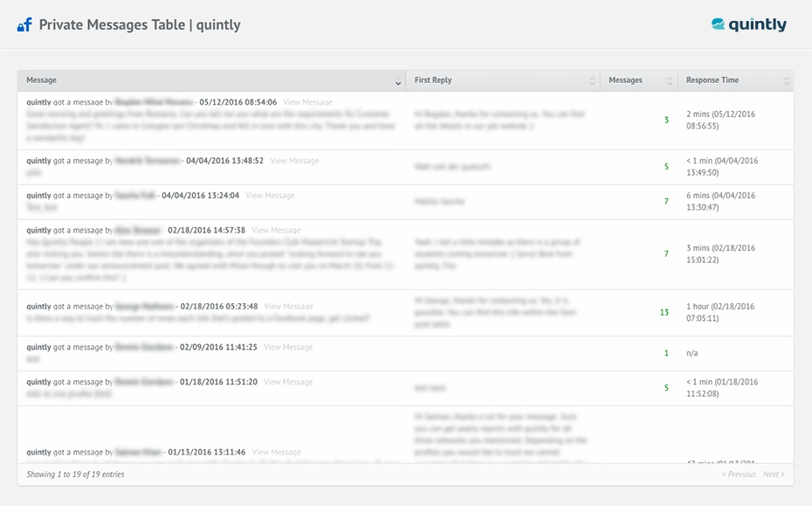Click the timestamp 02/18/2016 14:57:38
Image resolution: width=812 pixels, height=506 pixels.
207,230
